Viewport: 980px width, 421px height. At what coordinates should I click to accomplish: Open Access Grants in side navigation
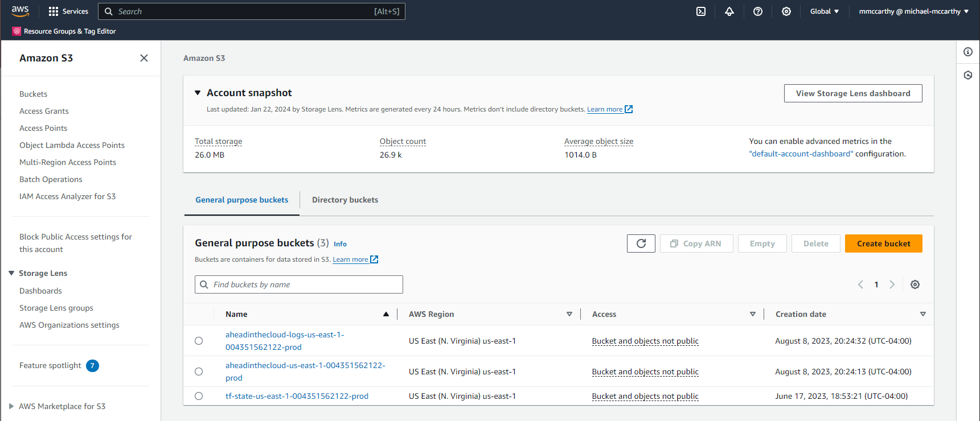[44, 111]
